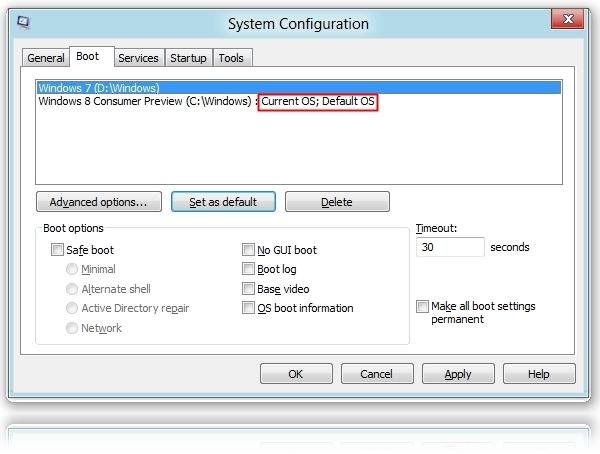600x454 pixels.
Task: Switch to the General tab
Action: pos(46,58)
